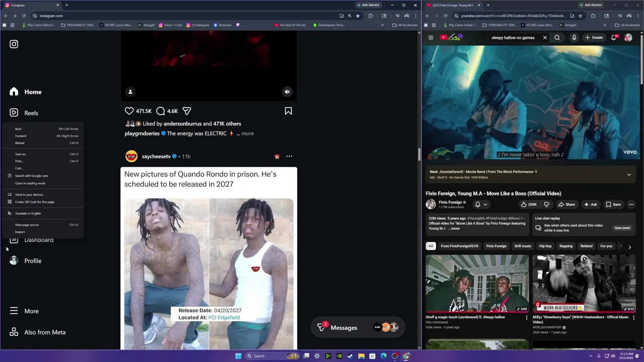Click Instagram address bar URL
Screen dimensions: 644x362
click(51, 16)
